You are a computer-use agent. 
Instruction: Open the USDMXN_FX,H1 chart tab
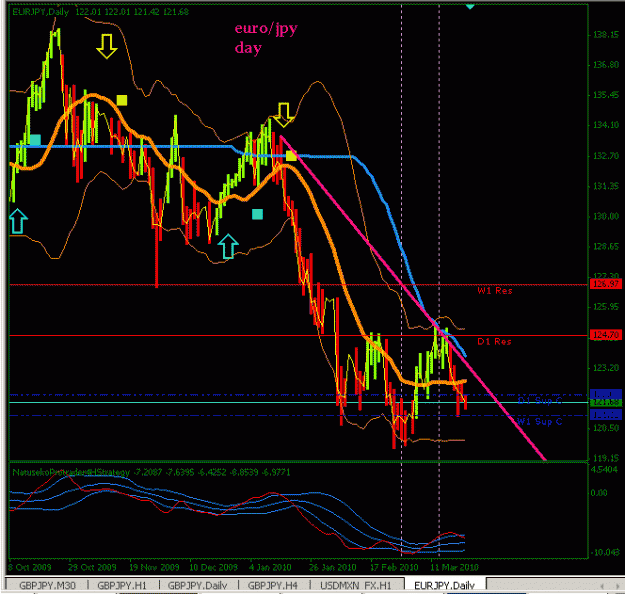click(356, 585)
